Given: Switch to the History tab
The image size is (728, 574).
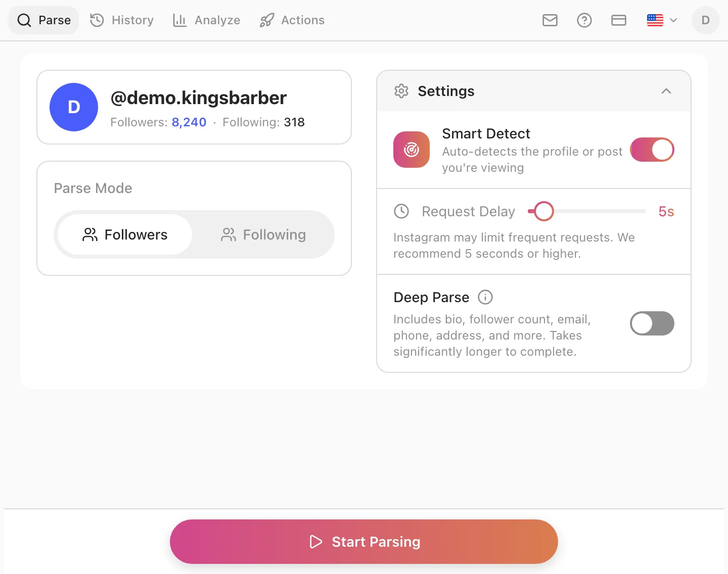Looking at the screenshot, I should [x=122, y=20].
